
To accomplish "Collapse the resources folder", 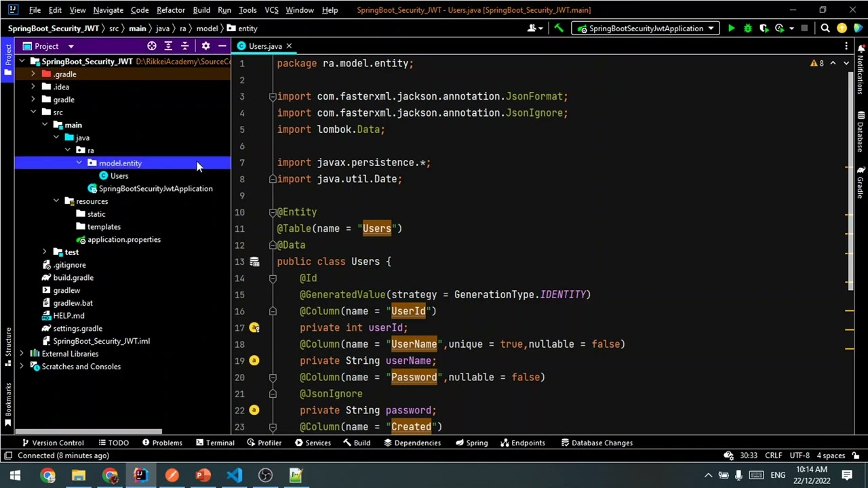I will [x=56, y=201].
